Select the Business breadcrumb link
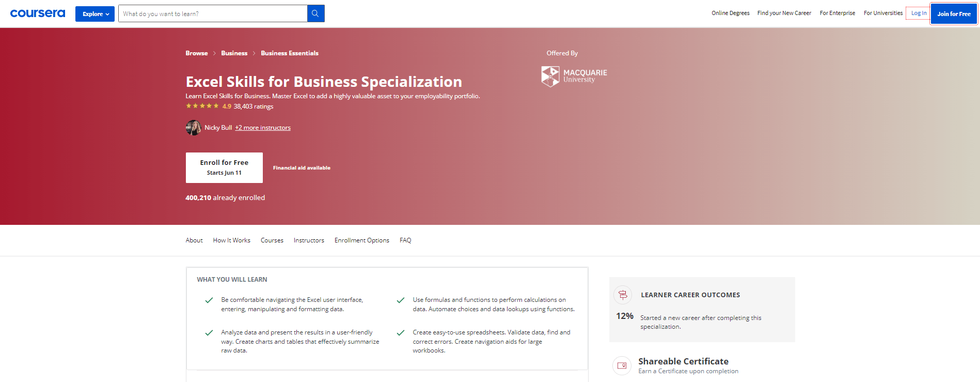 (x=234, y=53)
